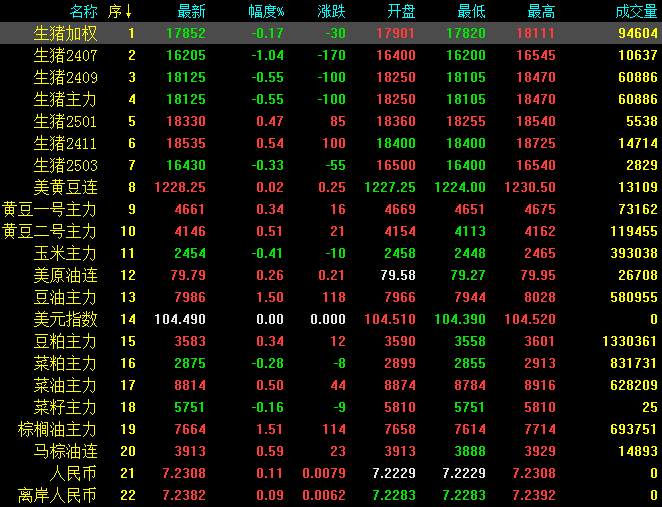
Task: Click volume value 94604
Action: tap(638, 33)
